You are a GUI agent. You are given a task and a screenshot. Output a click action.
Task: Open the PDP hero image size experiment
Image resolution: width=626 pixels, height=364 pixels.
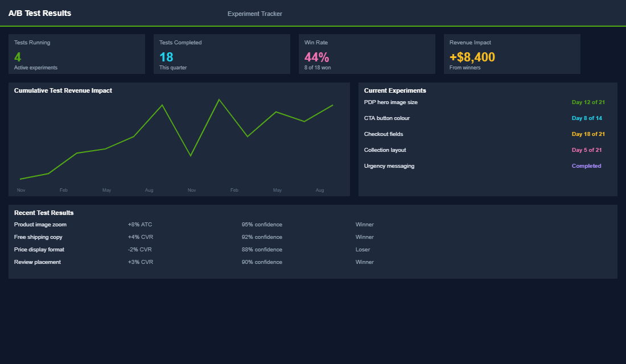click(390, 102)
